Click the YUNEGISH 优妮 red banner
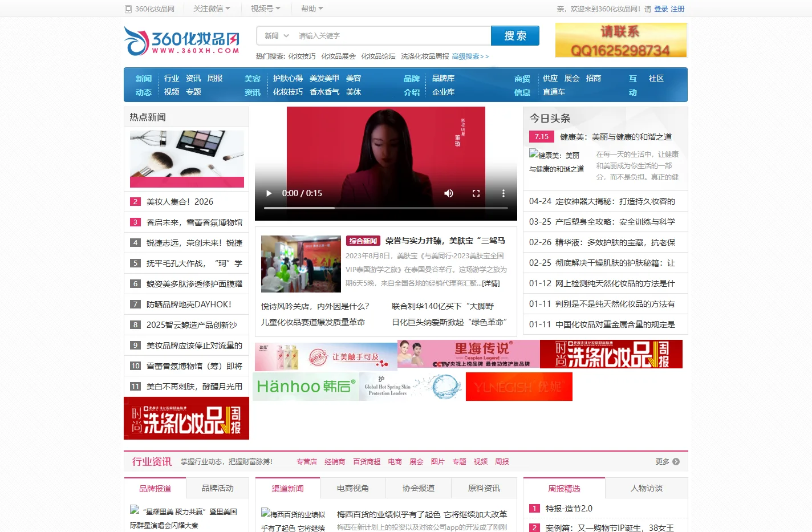The image size is (812, 532). point(519,387)
